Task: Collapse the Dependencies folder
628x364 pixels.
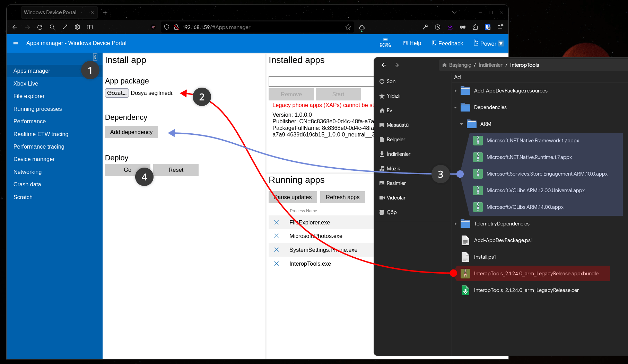Action: (x=455, y=107)
